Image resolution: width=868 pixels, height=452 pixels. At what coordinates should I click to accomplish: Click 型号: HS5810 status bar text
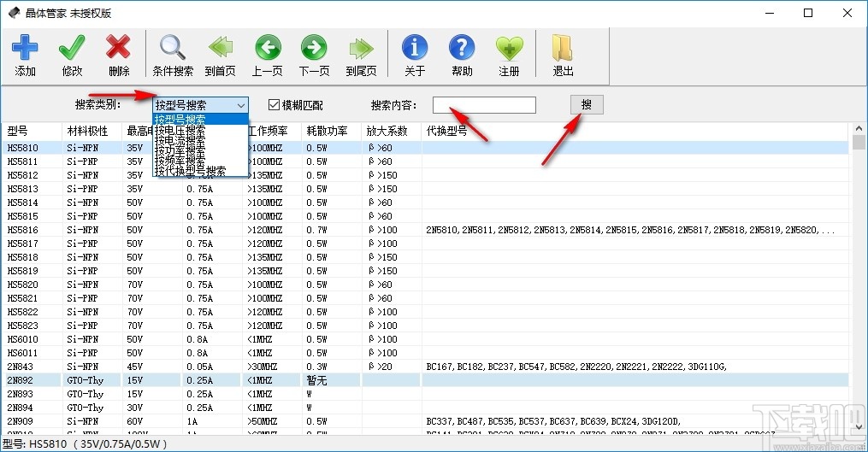click(x=85, y=443)
